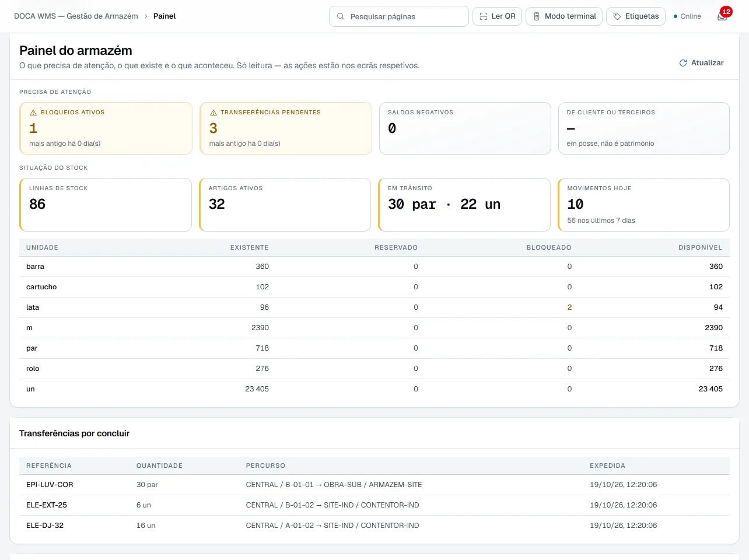Select transfer reference ELE-EXT-25
The width and height of the screenshot is (749, 560).
coord(47,505)
